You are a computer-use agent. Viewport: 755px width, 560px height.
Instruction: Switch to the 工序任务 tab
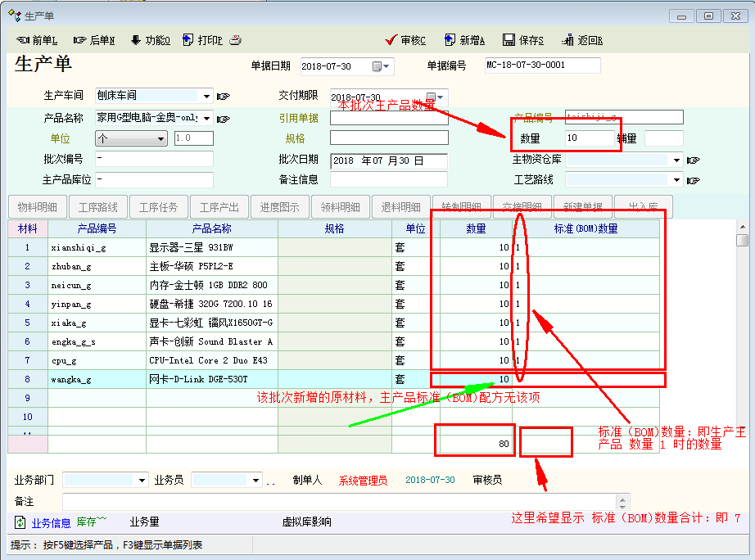(x=158, y=207)
